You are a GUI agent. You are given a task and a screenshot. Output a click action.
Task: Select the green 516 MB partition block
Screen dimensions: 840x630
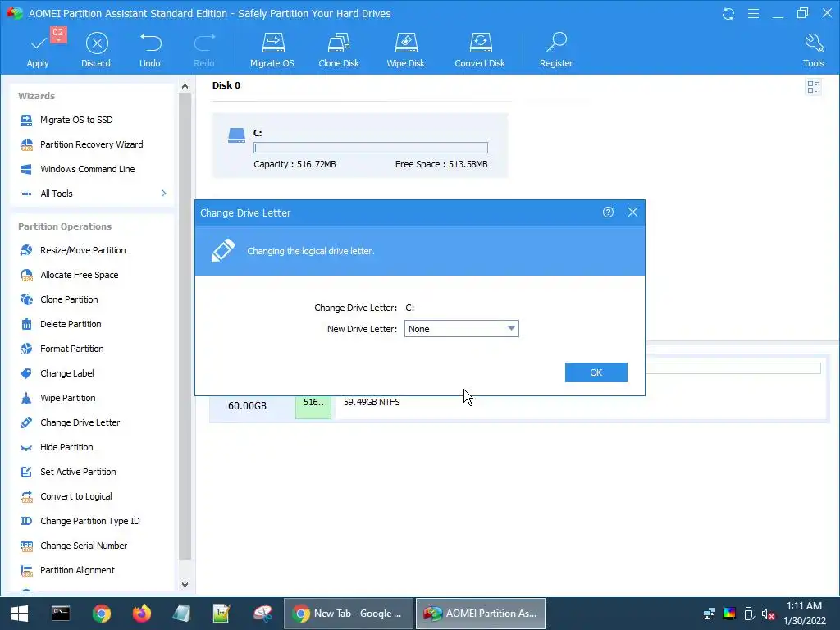point(313,407)
